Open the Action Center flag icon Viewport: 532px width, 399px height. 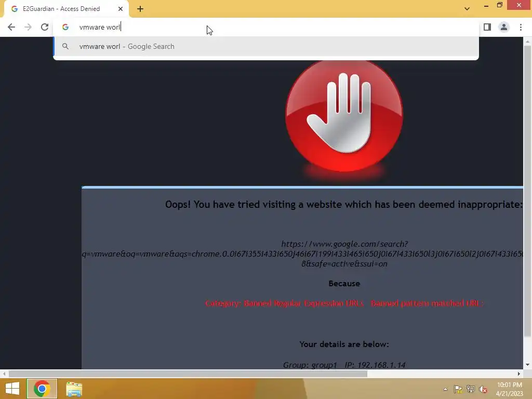click(x=458, y=389)
